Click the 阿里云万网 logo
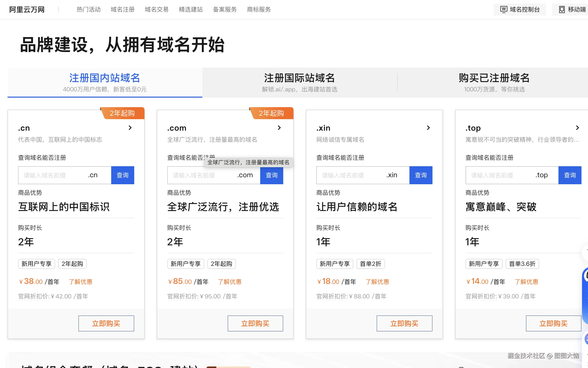This screenshot has width=588, height=368. point(26,9)
